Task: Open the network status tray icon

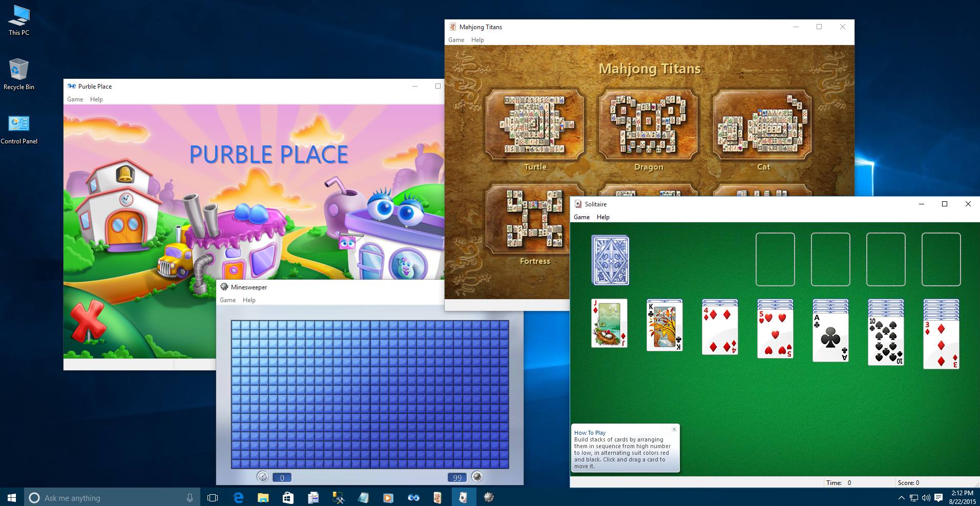Action: coord(914,498)
